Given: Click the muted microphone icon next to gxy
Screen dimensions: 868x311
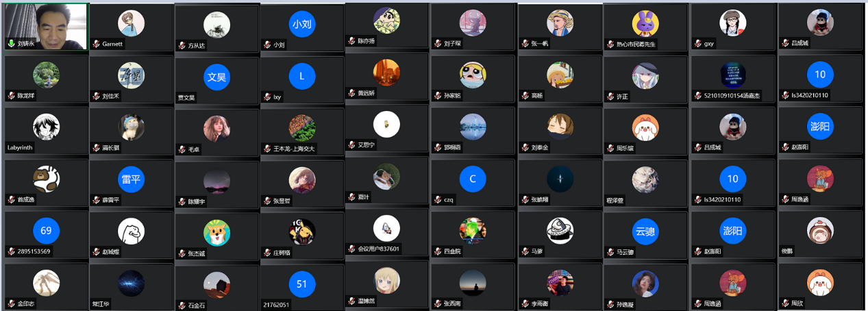Looking at the screenshot, I should [x=698, y=43].
